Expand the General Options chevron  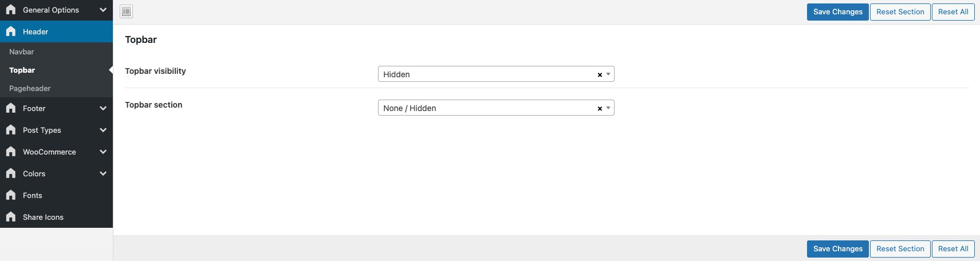point(103,10)
